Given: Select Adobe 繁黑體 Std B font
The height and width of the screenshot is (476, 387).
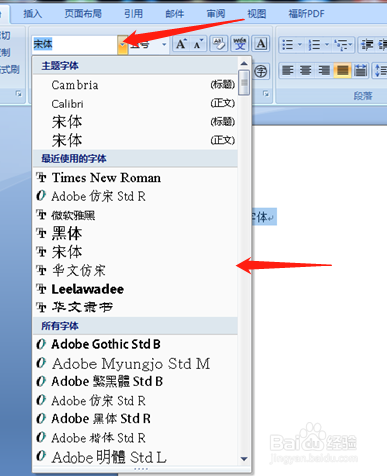Looking at the screenshot, I should click(x=135, y=381).
